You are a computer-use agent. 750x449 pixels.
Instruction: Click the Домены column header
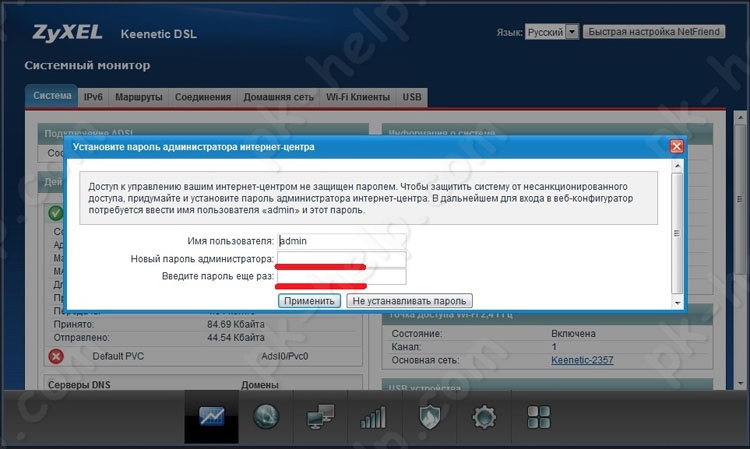(x=260, y=384)
